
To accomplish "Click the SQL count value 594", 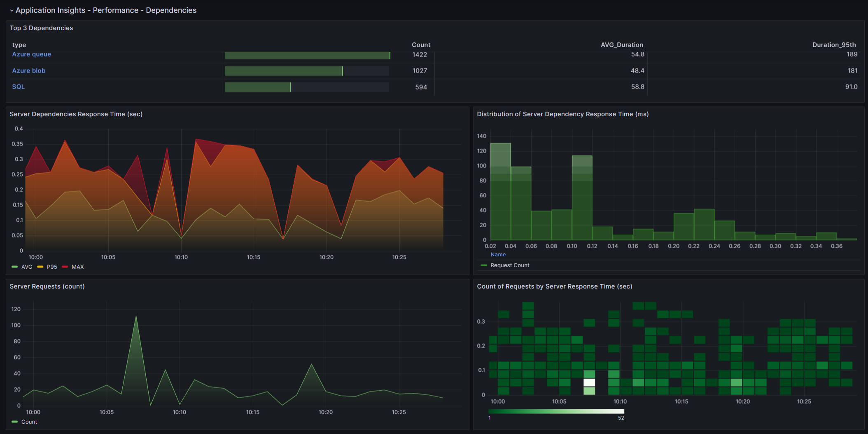I will click(x=421, y=87).
